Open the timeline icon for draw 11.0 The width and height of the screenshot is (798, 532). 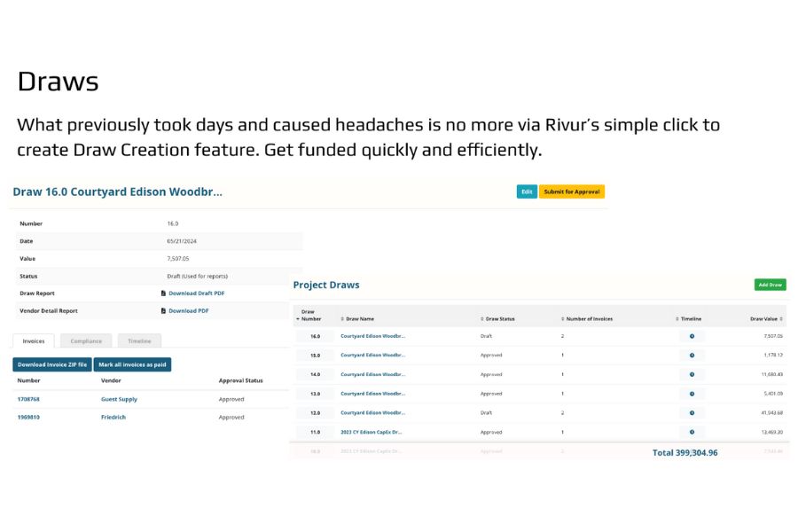(692, 432)
